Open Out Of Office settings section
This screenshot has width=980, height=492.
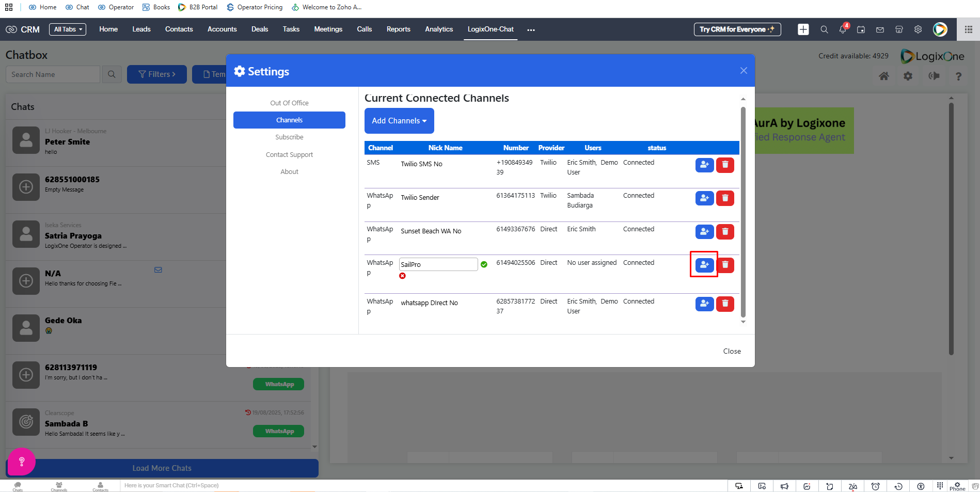tap(289, 103)
